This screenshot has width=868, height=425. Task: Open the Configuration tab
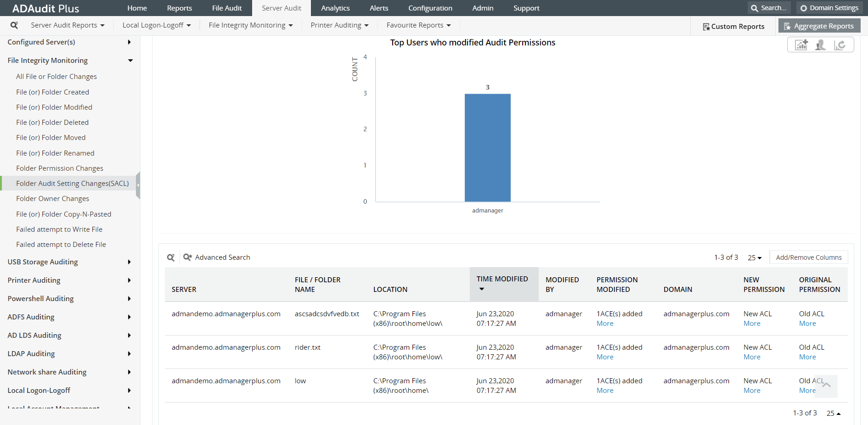[x=430, y=8]
